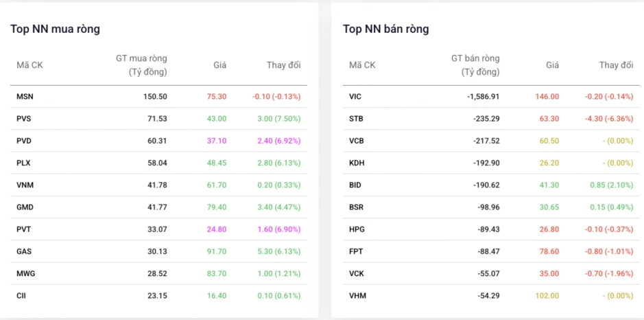Click the net sell value -1,586.91
This screenshot has width=644, height=320.
484,97
